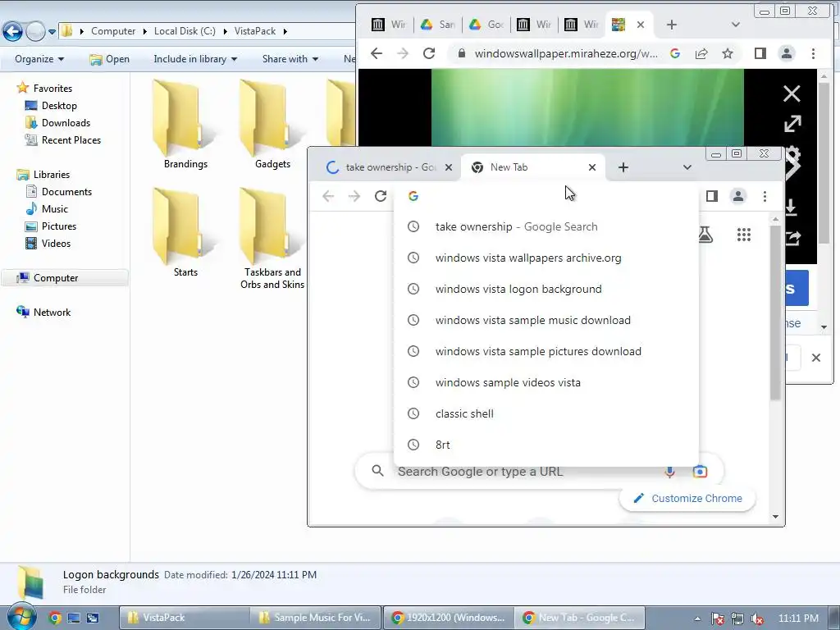The image size is (840, 630).
Task: Reload page in back Chrome window
Action: click(x=428, y=53)
